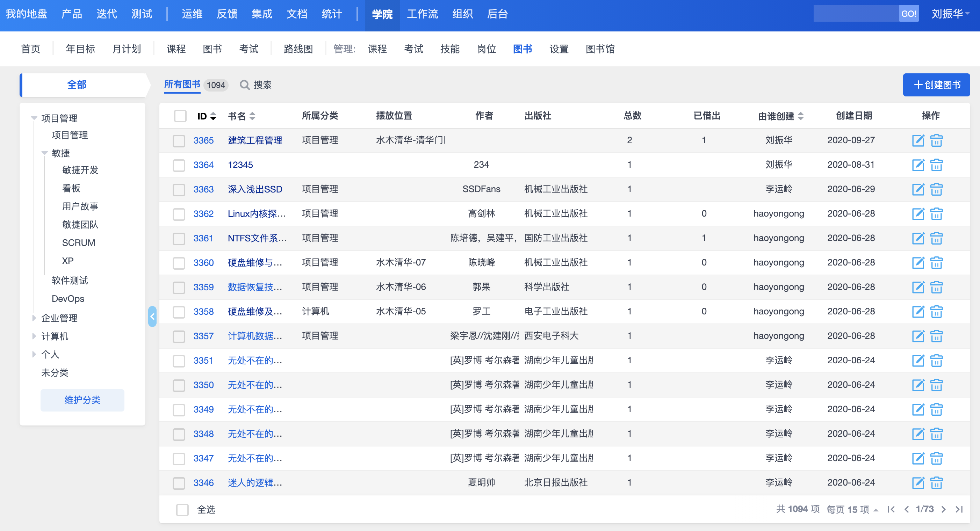Viewport: 980px width, 531px height.
Task: Click the 创建图书 button
Action: pyautogui.click(x=936, y=85)
